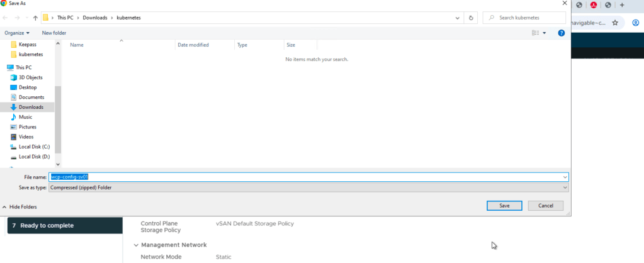This screenshot has width=644, height=263.
Task: Select Local Disk (C:) drive
Action: tap(34, 147)
